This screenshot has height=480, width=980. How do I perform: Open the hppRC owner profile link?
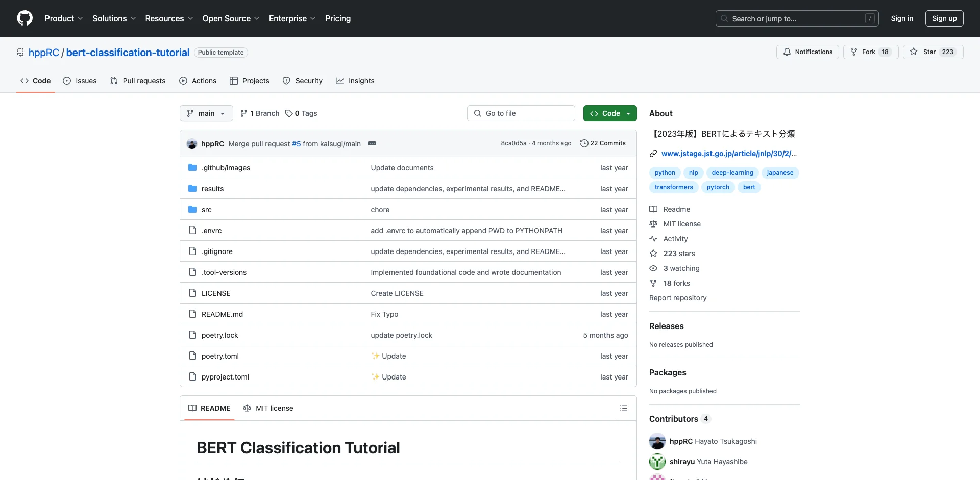tap(44, 53)
